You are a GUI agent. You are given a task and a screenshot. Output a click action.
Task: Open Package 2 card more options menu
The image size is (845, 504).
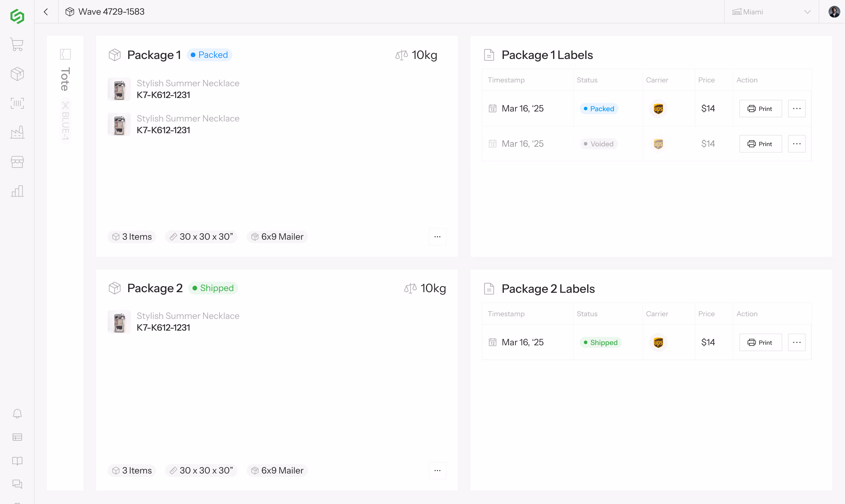point(437,470)
